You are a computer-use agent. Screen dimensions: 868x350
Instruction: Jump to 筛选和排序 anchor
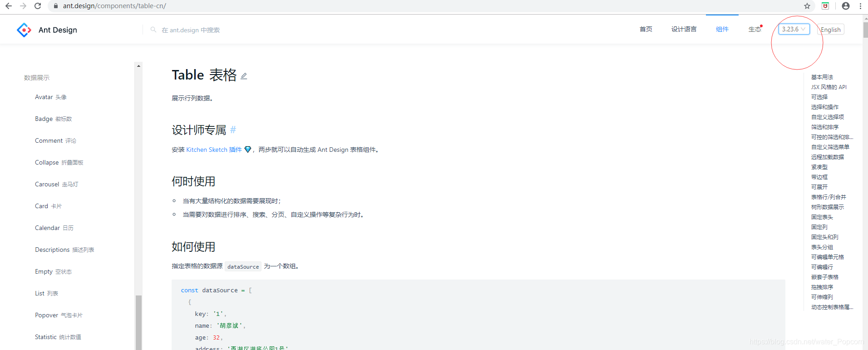click(x=825, y=127)
